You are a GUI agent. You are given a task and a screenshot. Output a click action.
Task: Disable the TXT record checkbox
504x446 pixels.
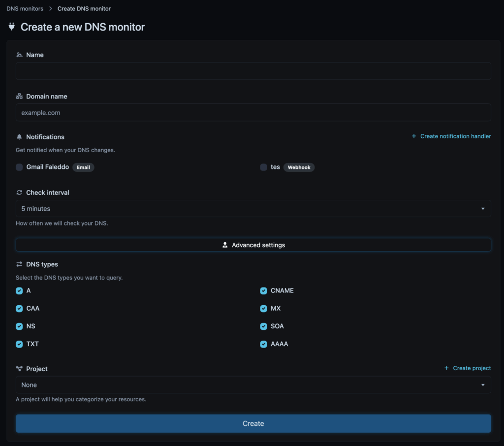[19, 344]
